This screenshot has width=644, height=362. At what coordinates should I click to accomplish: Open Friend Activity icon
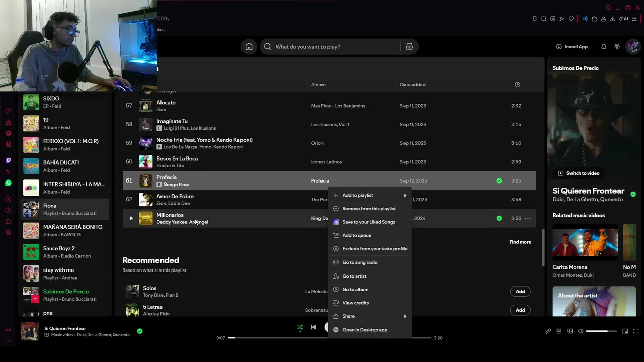tap(617, 47)
